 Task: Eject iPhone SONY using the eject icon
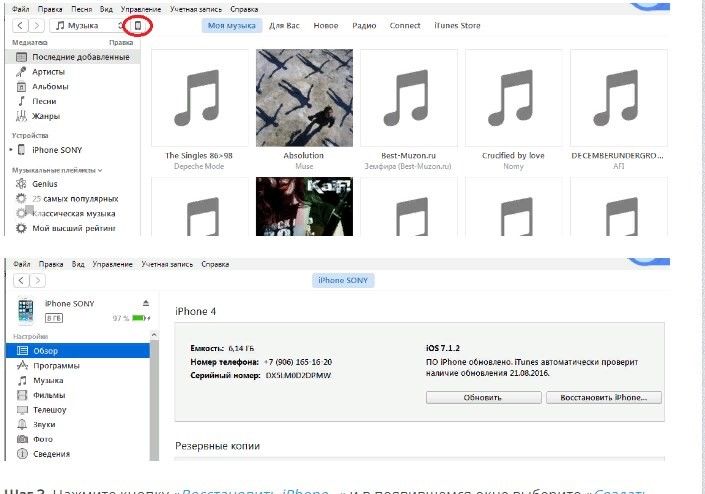[146, 303]
